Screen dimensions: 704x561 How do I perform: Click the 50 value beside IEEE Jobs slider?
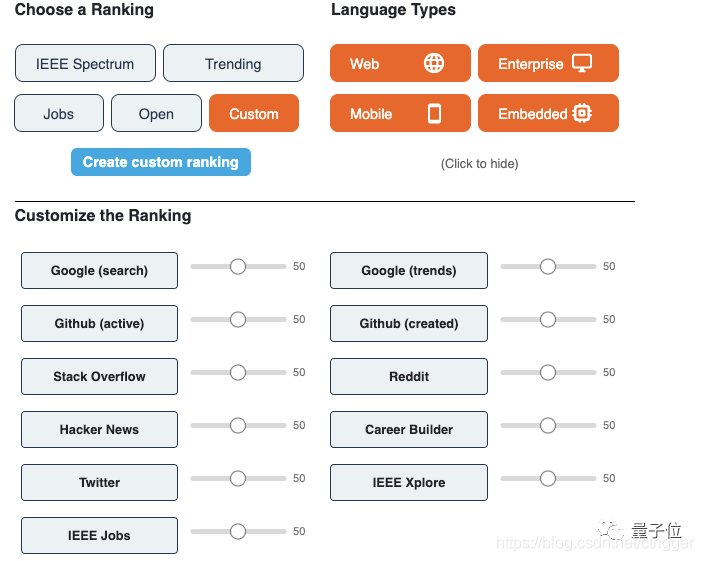click(299, 531)
